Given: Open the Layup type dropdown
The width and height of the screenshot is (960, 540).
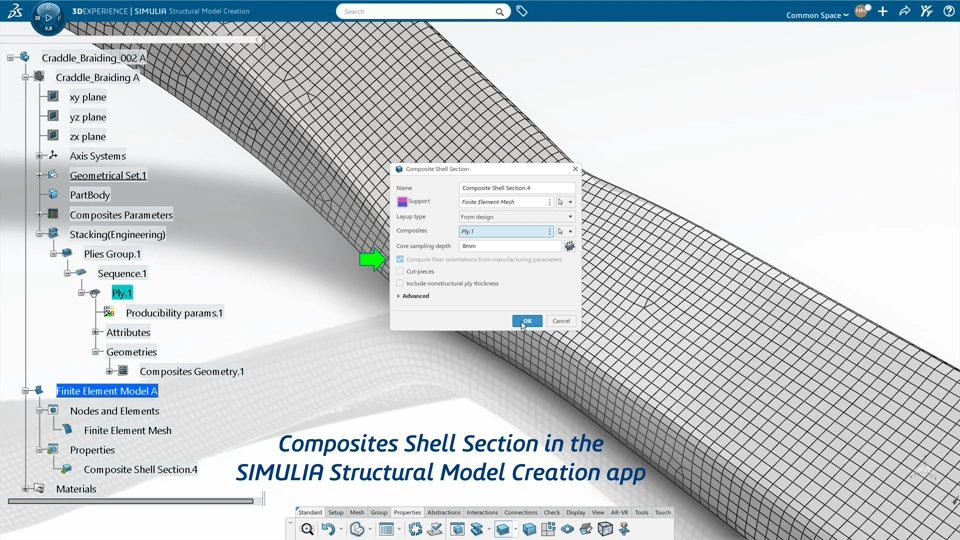Looking at the screenshot, I should coord(517,217).
